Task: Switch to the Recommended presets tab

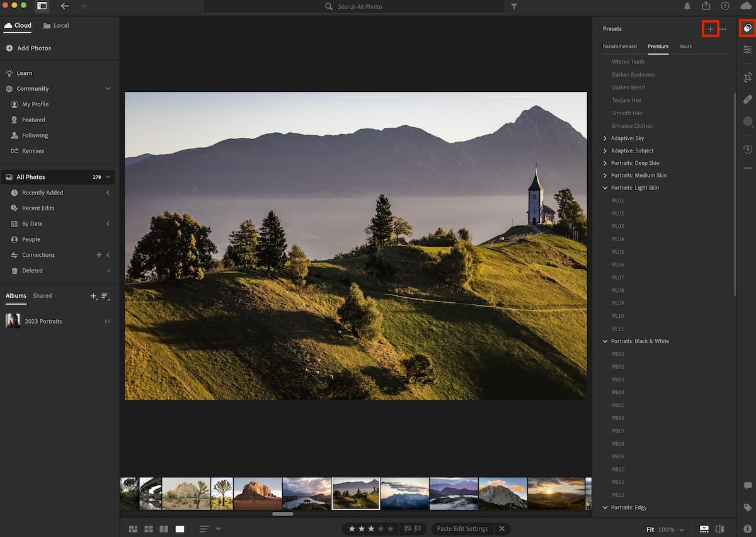Action: pyautogui.click(x=619, y=46)
